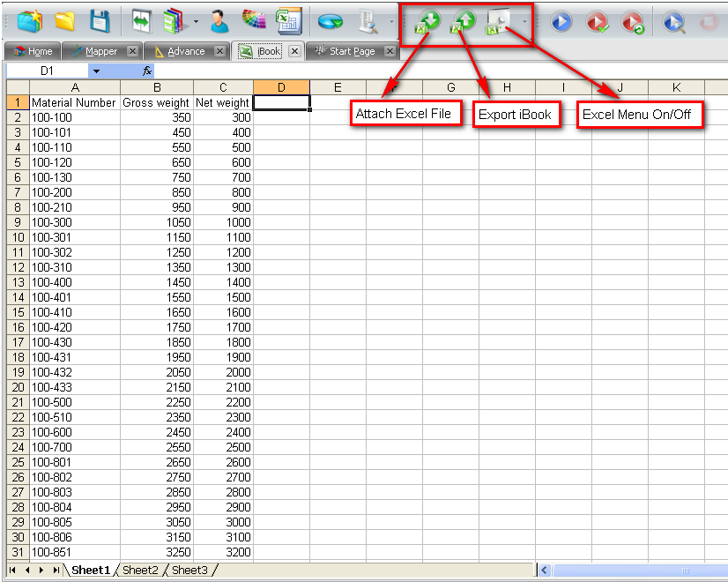This screenshot has height=582, width=728.
Task: Click the fx insert function button
Action: click(x=147, y=71)
